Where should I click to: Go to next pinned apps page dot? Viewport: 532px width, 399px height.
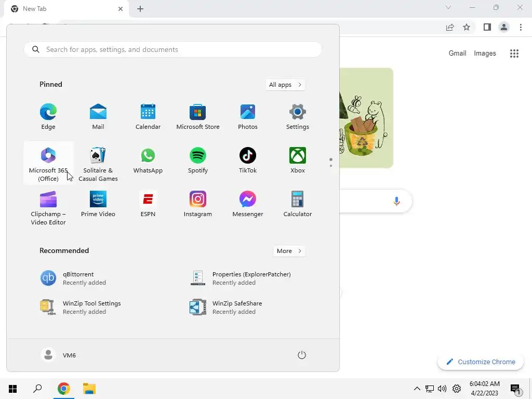point(331,166)
